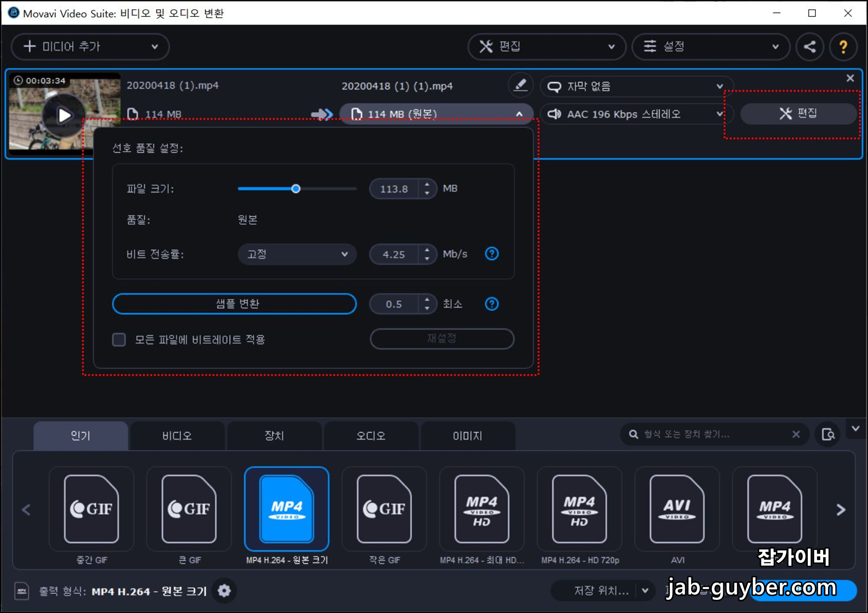The width and height of the screenshot is (868, 613).
Task: Increase bitrate with up stepper arrow
Action: click(427, 250)
